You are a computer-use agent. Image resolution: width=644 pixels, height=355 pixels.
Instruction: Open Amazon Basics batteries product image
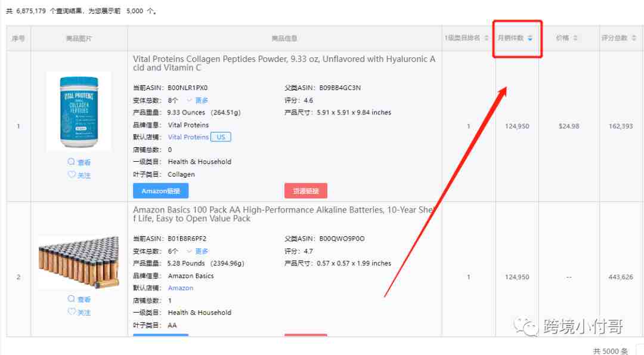pos(79,262)
